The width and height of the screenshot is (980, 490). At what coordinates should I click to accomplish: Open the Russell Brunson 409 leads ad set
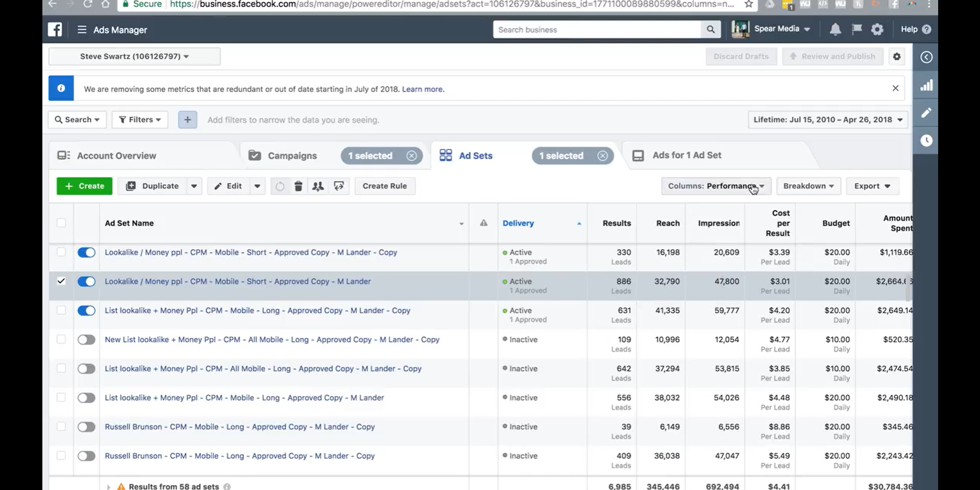pos(239,456)
